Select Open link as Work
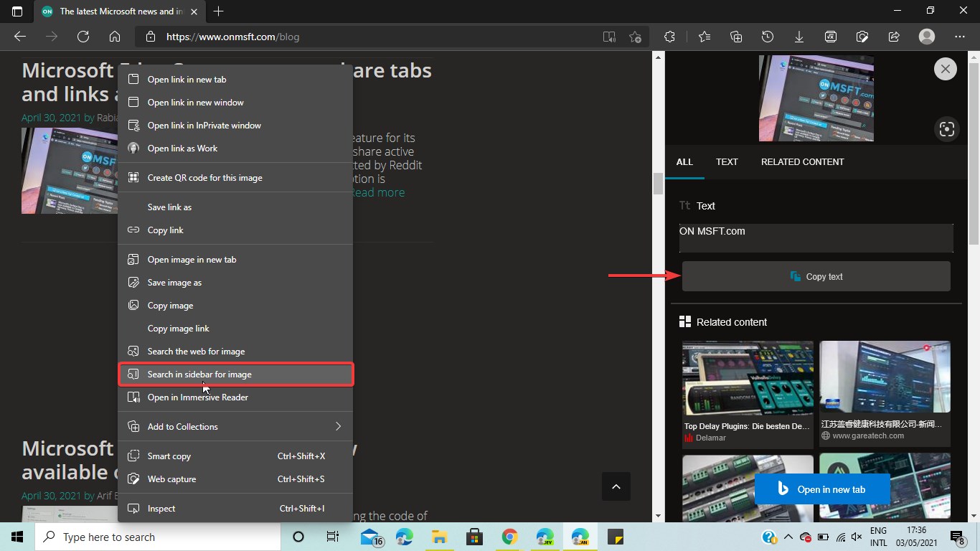Viewport: 980px width, 551px height. [x=235, y=149]
